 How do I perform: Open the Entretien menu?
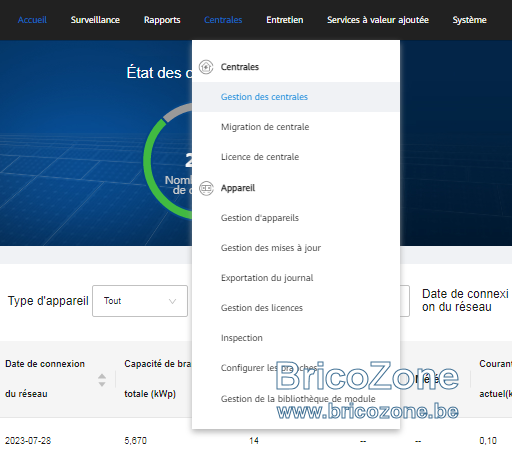pyautogui.click(x=285, y=20)
